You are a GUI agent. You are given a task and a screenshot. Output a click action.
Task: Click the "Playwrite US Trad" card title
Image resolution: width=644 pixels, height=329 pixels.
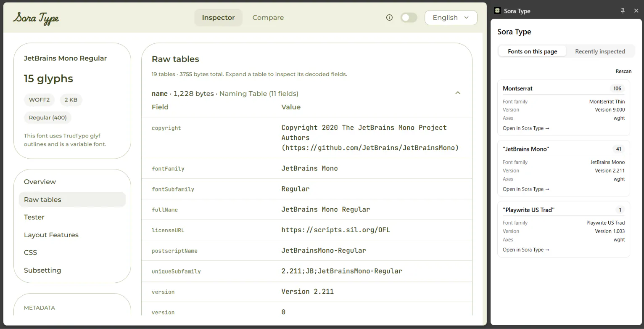528,210
